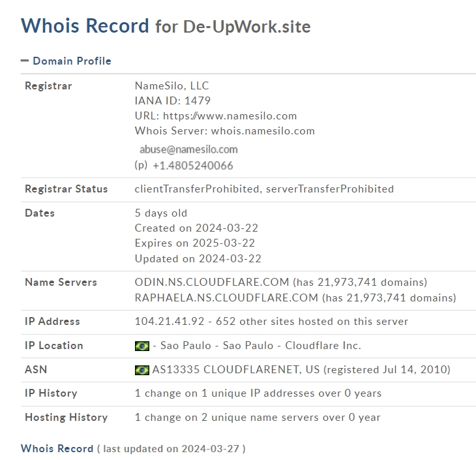Click the IP History label
This screenshot has height=460, width=476.
click(51, 393)
